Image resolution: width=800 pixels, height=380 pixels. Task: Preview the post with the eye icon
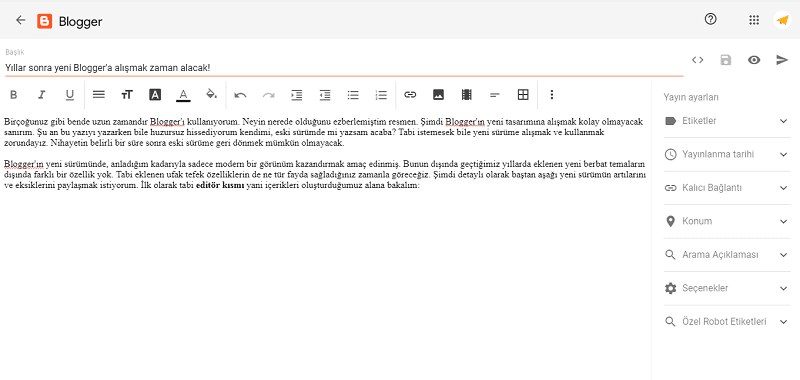point(754,60)
